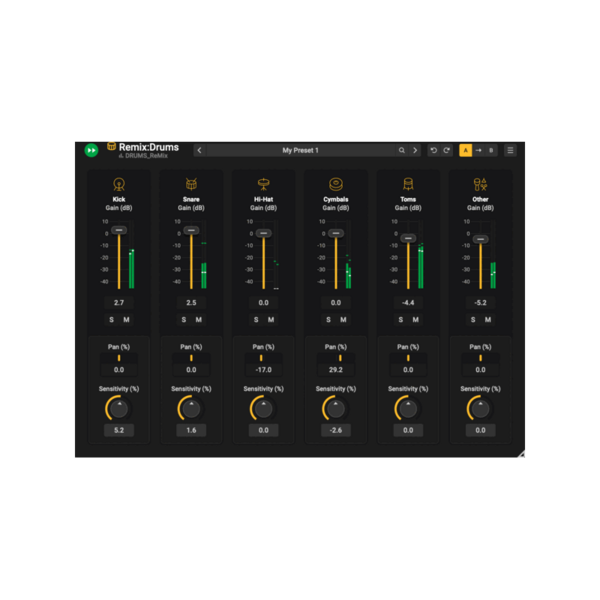Click the Cymbals gain fader handle

pyautogui.click(x=336, y=233)
